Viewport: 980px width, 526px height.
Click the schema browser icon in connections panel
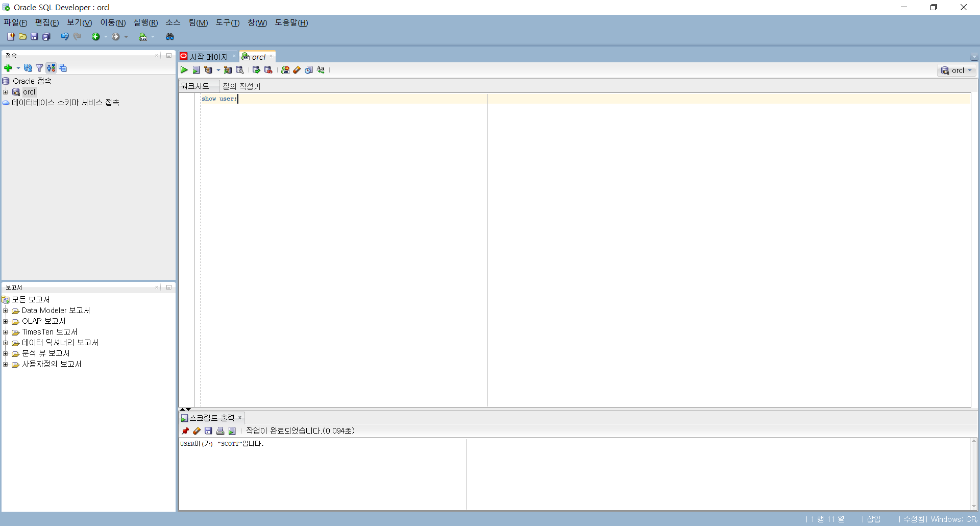51,68
